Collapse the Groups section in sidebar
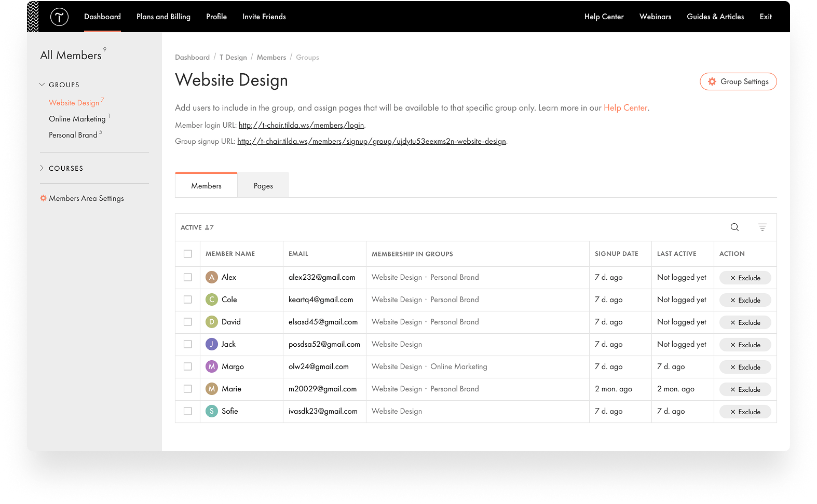 point(42,85)
